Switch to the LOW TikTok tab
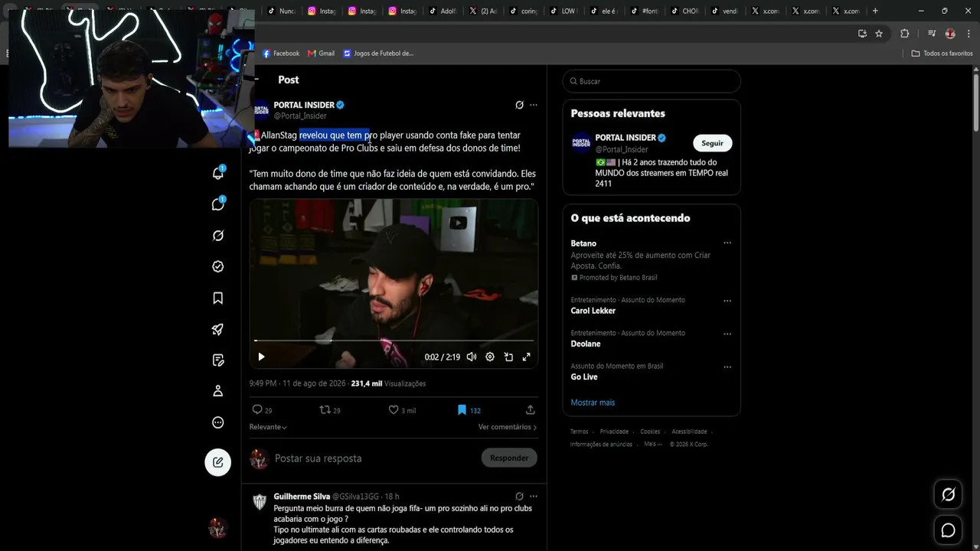Screen dimensions: 980x551 pos(563,11)
